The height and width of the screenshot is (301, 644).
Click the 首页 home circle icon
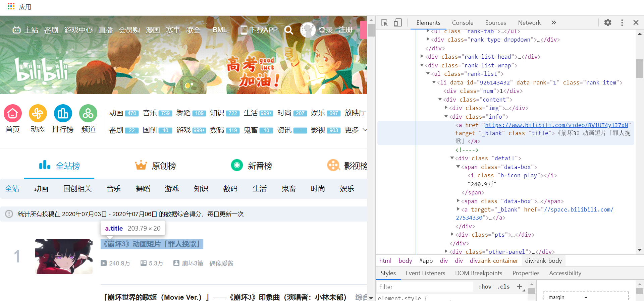point(13,113)
